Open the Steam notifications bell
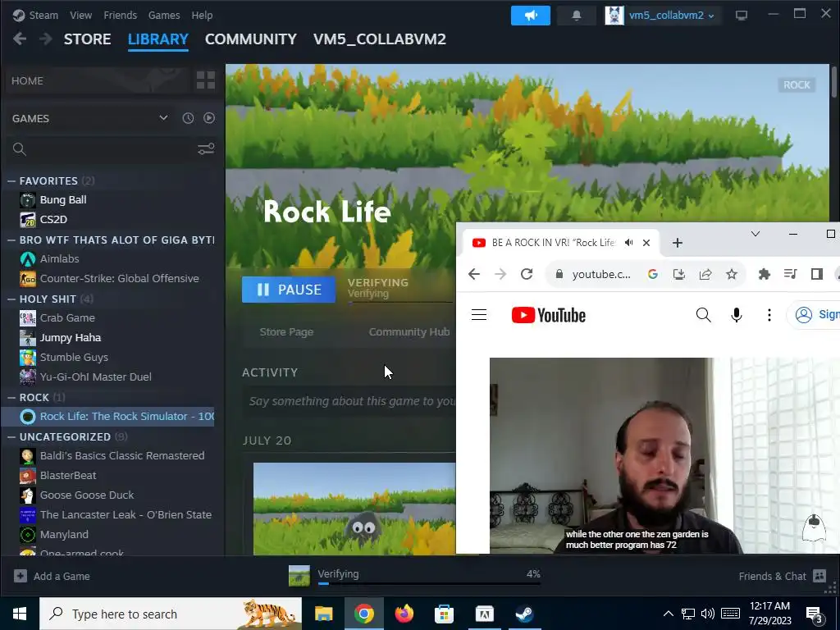Image resolution: width=840 pixels, height=630 pixels. (577, 16)
